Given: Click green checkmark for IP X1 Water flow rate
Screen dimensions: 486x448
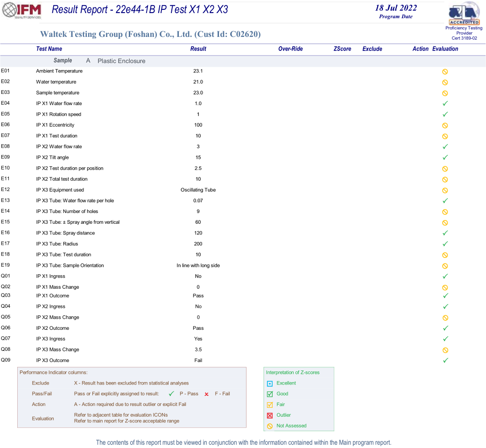Looking at the screenshot, I should (x=445, y=104).
